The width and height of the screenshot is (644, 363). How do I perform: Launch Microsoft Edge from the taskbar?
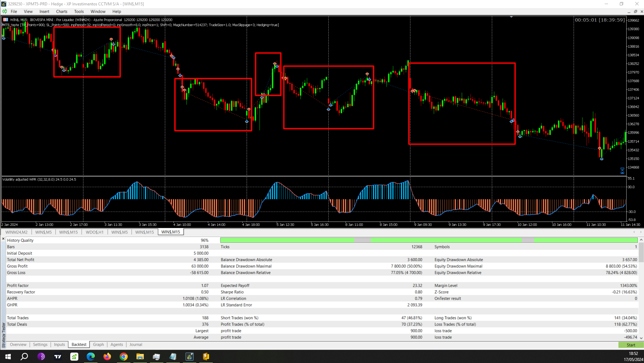tap(90, 357)
